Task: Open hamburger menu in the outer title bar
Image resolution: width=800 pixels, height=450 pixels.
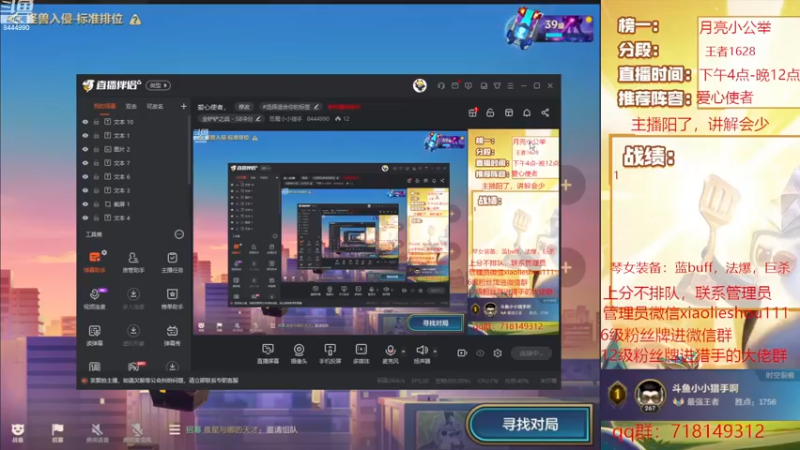Action: coord(510,86)
